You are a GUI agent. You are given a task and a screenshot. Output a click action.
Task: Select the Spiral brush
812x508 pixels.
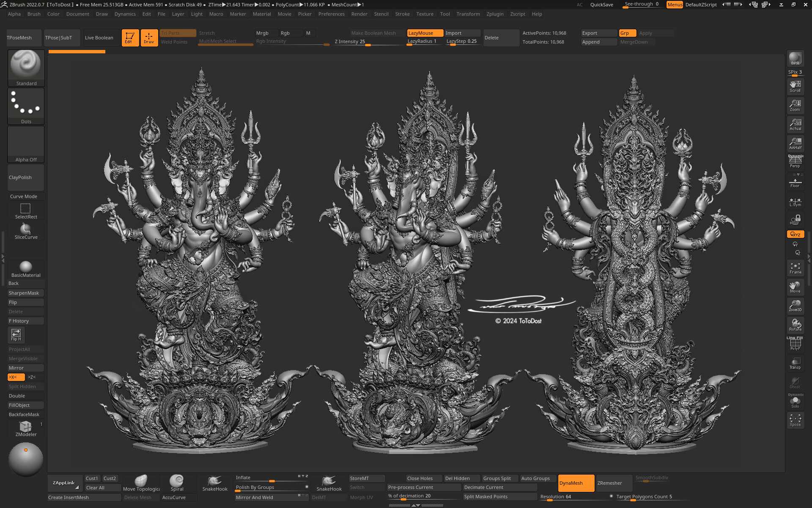pos(177,483)
